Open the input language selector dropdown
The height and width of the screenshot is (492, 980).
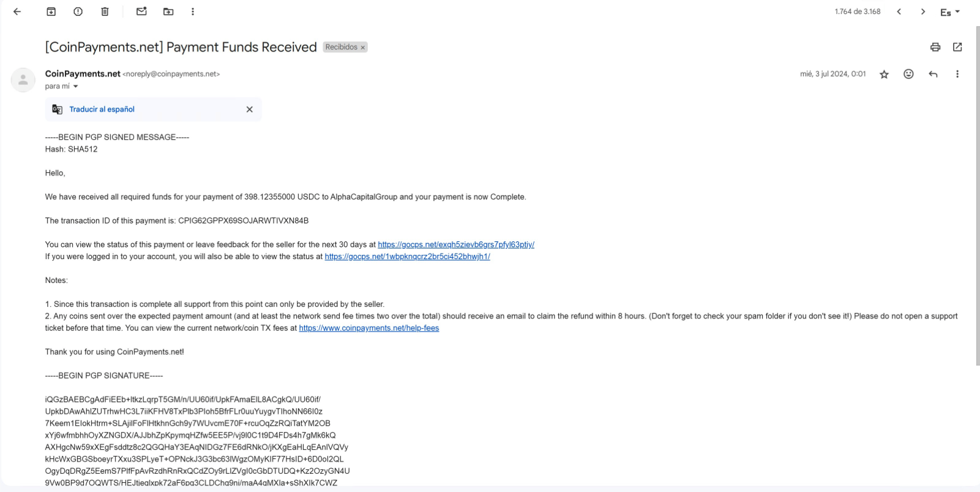[950, 12]
